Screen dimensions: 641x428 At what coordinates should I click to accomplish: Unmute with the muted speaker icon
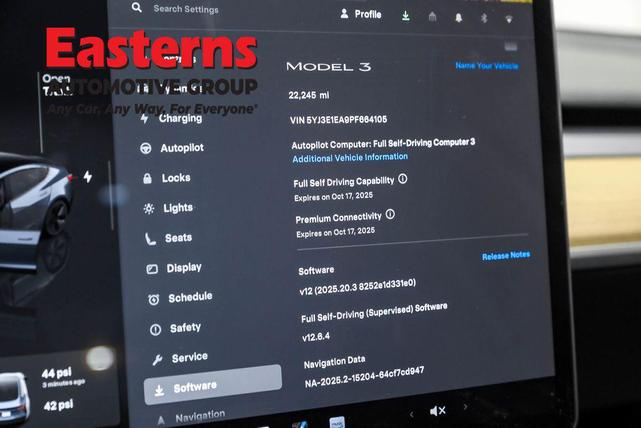point(438,411)
